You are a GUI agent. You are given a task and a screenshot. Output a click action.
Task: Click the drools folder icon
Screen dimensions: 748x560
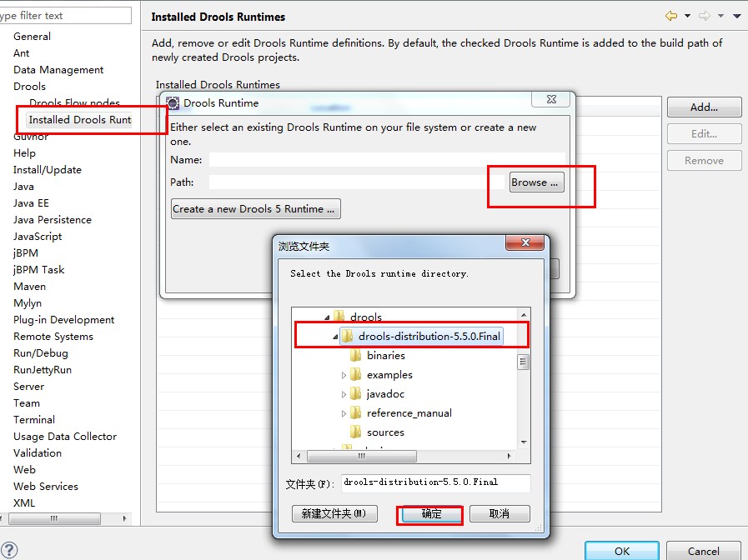click(339, 317)
